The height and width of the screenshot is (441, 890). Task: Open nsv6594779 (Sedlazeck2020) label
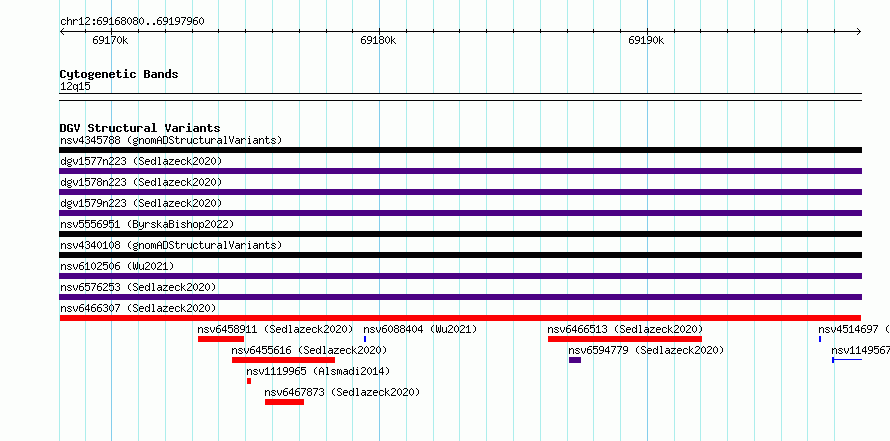[646, 350]
